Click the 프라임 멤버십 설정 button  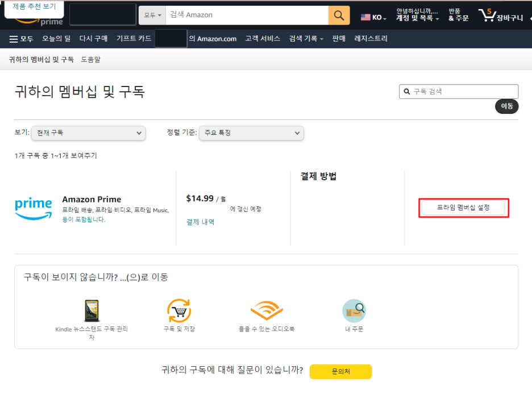pyautogui.click(x=463, y=208)
